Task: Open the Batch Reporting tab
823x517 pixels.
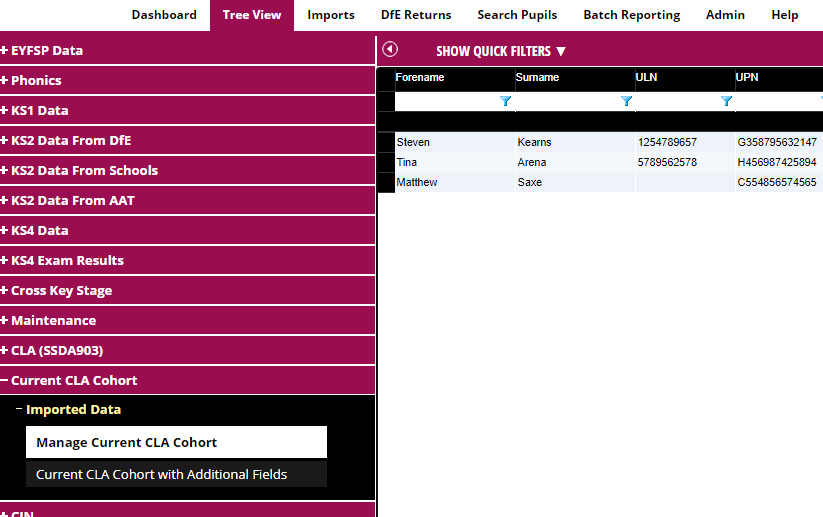Action: [x=631, y=15]
